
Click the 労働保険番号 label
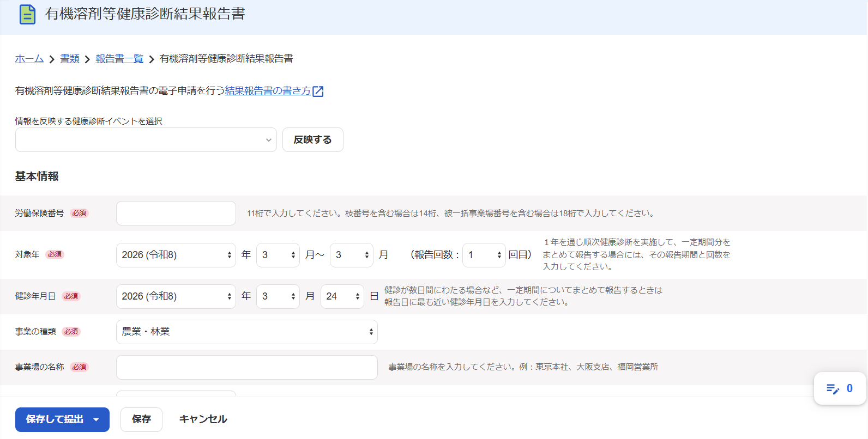coord(40,214)
